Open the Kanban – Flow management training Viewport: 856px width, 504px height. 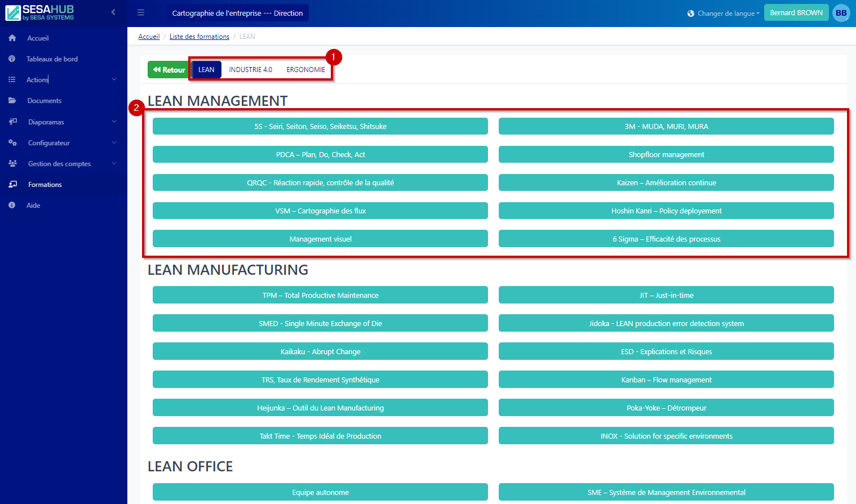(666, 380)
